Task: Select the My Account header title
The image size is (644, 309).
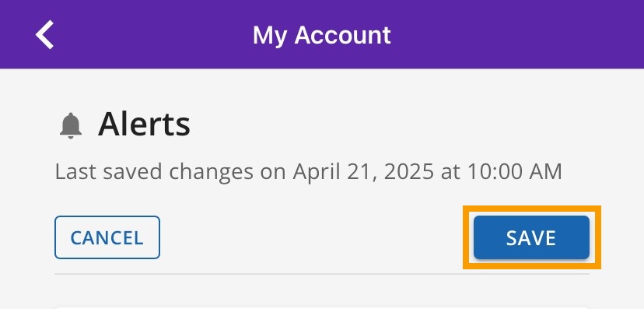Action: [321, 35]
